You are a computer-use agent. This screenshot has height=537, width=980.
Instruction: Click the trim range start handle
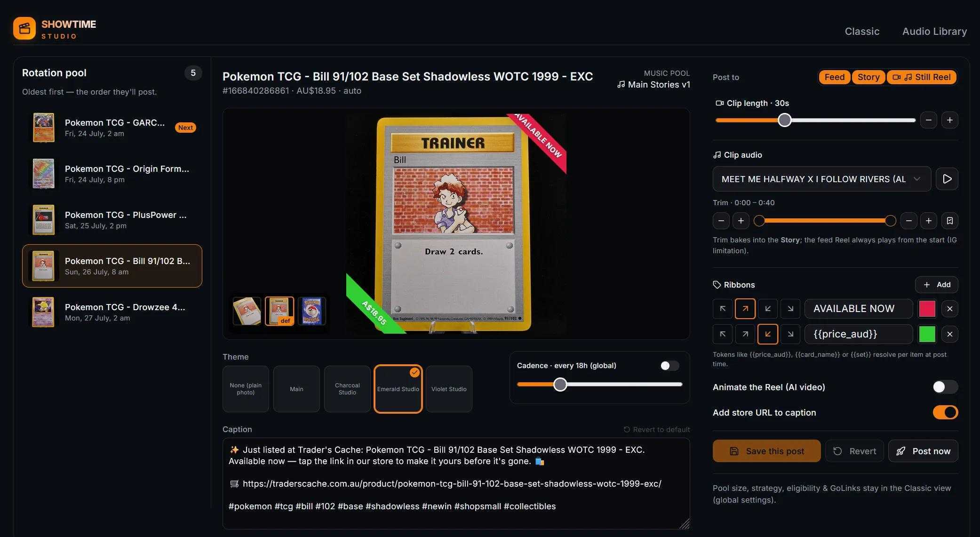[759, 221]
